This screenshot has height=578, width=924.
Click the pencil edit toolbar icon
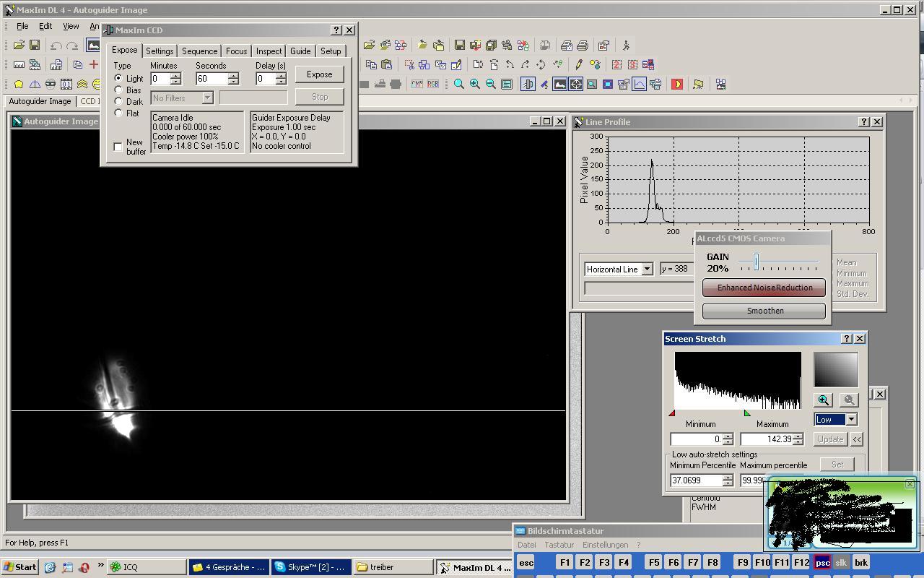[578, 65]
